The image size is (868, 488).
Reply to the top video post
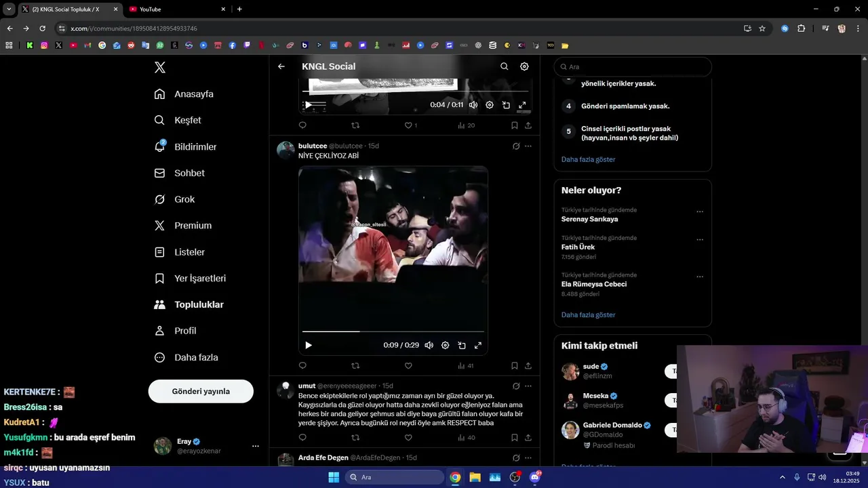(302, 125)
